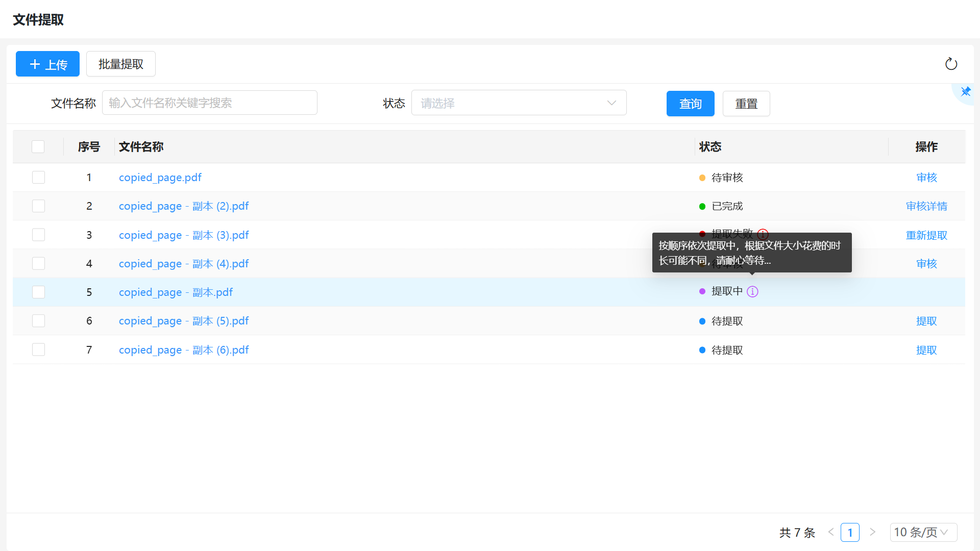Check the box for copied_page.pdf row
The image size is (980, 551).
pos(38,178)
